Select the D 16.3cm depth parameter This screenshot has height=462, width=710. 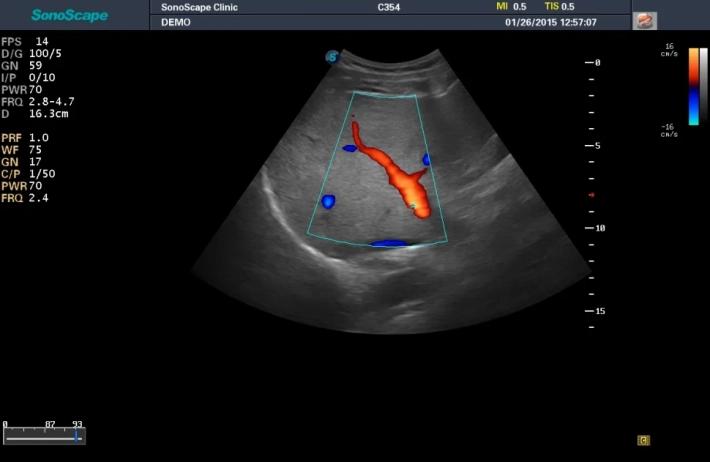tap(32, 113)
